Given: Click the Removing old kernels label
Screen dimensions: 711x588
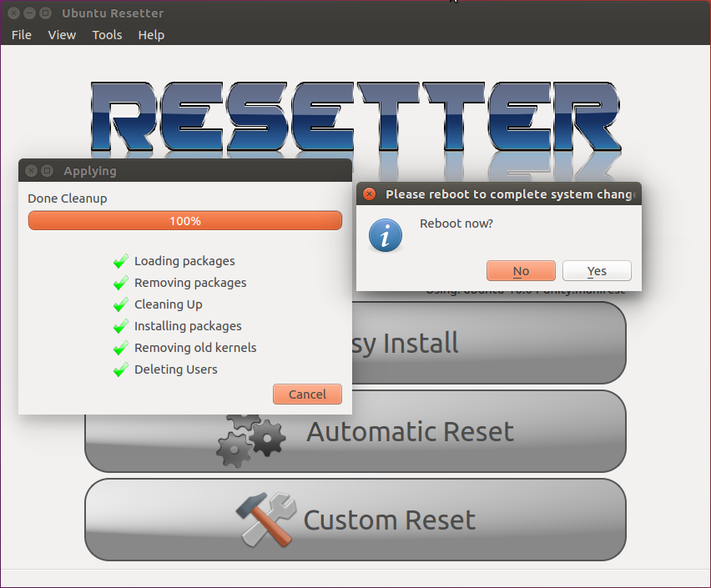Looking at the screenshot, I should 195,348.
